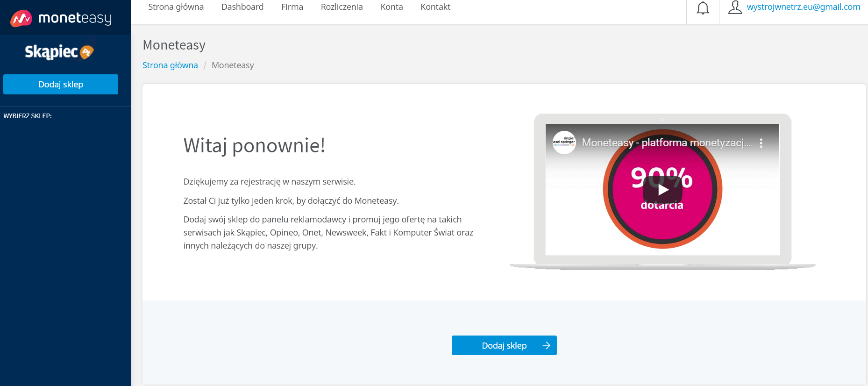Click the Moneteasy logo in the sidebar

point(61,18)
